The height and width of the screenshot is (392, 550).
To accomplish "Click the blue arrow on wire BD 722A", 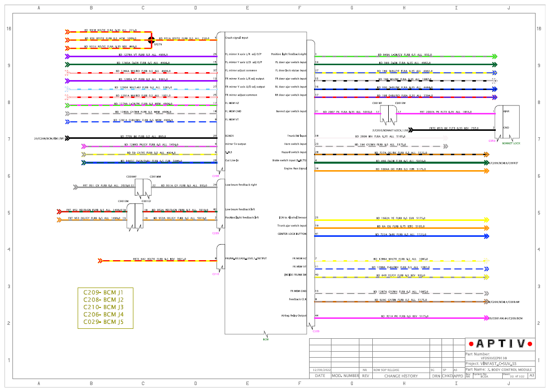I will click(x=486, y=236).
